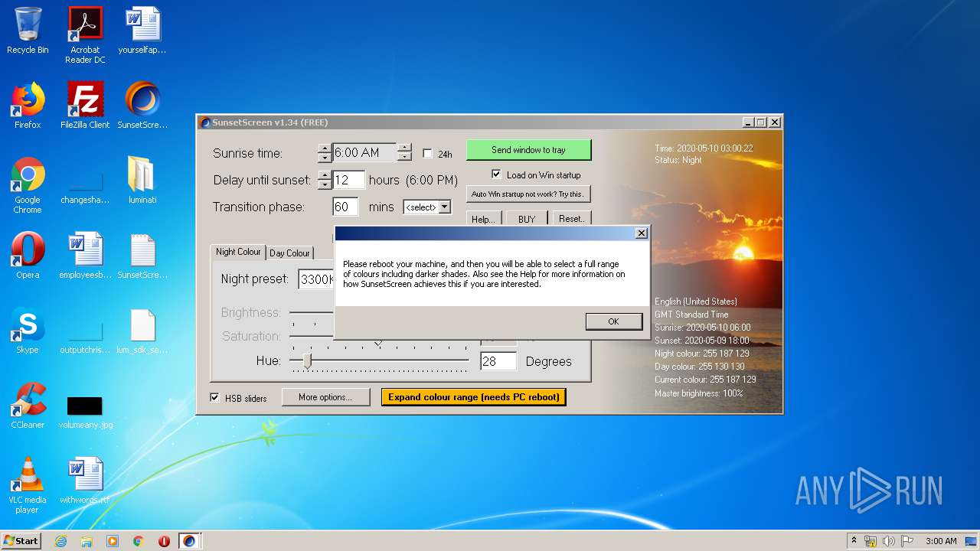
Task: Switch to the Night Colour tab
Action: pos(237,252)
